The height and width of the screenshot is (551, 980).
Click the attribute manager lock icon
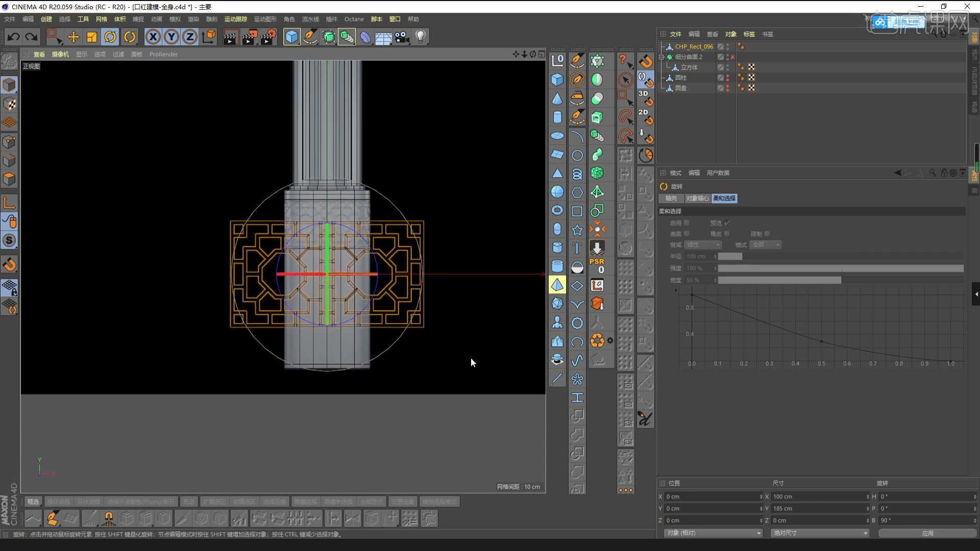[944, 173]
